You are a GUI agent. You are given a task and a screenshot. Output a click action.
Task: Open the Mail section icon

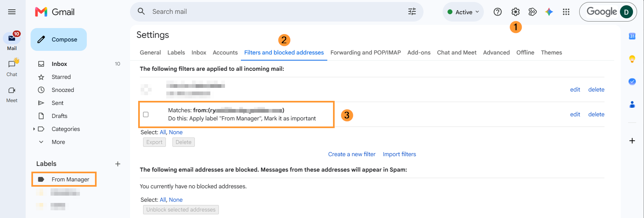point(12,38)
